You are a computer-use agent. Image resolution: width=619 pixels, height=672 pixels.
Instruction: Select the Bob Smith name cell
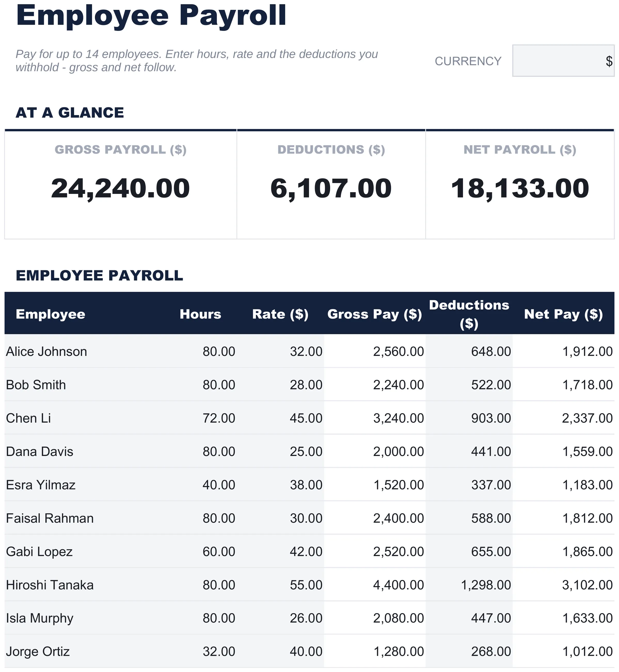[x=36, y=385]
